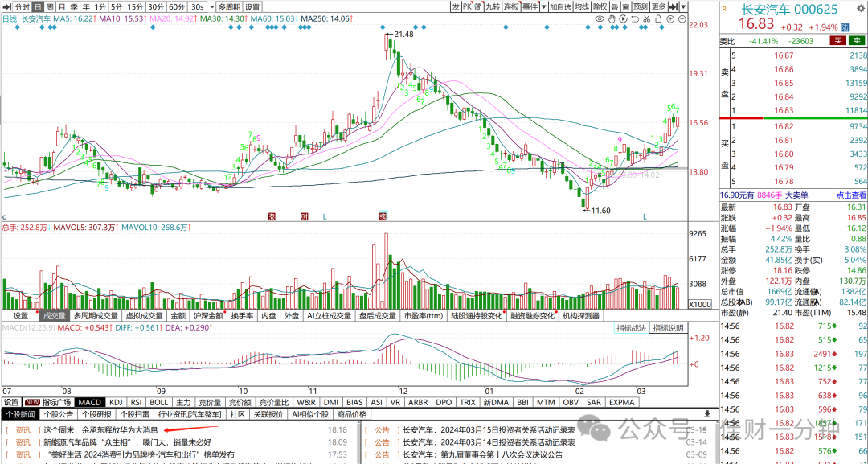Screen dimensions: 868x464
Task: Switch to 周 weekly chart
Action: pyautogui.click(x=51, y=6)
